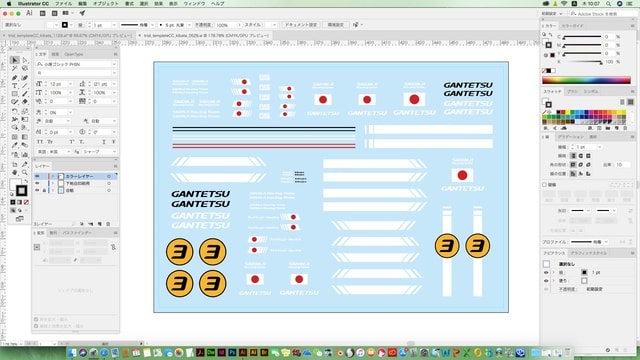Open the ファイル menu

point(63,4)
